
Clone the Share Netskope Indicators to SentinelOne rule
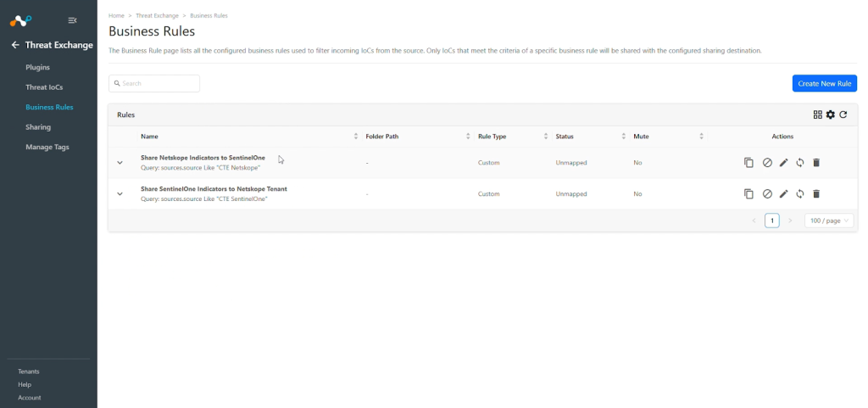pos(748,163)
